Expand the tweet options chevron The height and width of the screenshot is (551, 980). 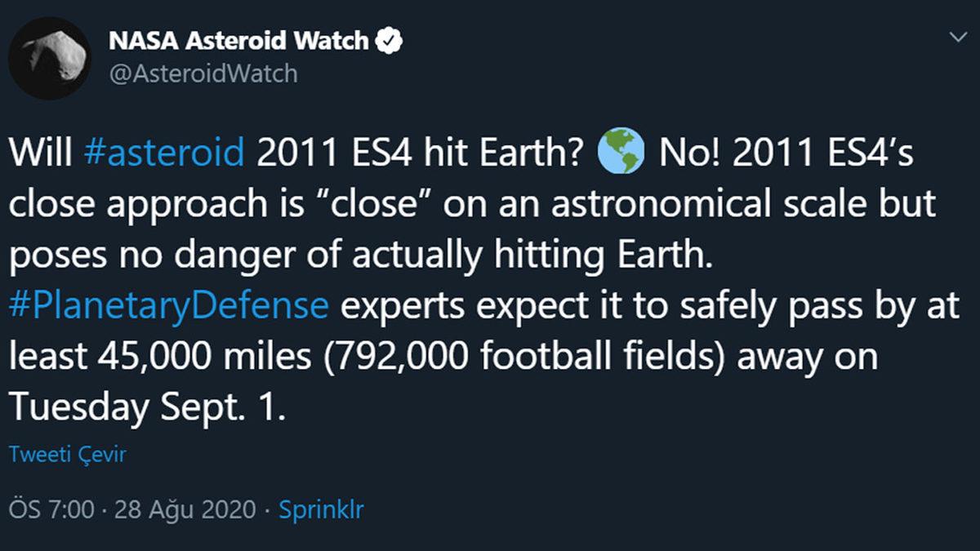click(x=957, y=38)
